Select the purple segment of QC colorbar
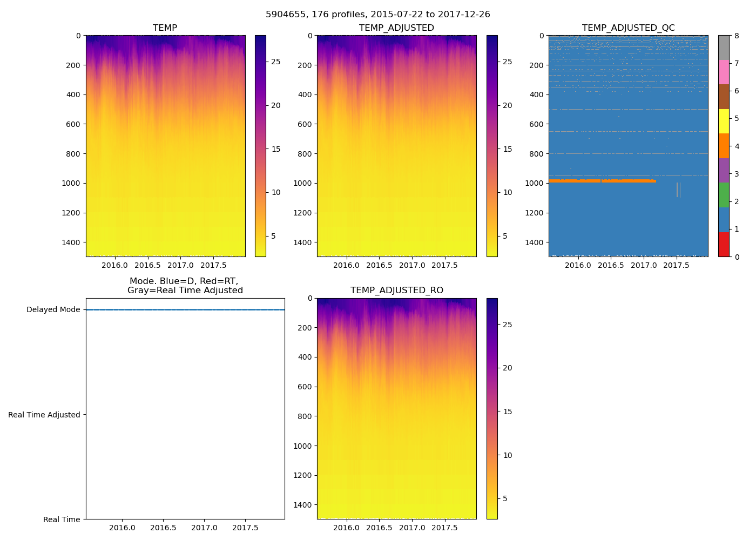 724,170
